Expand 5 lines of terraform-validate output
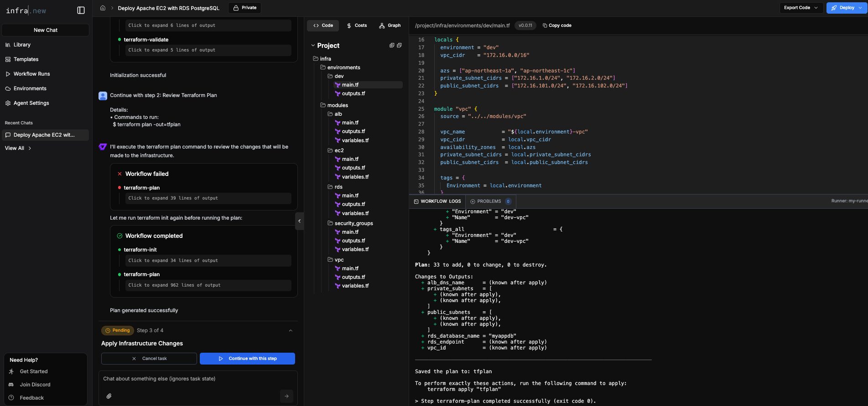Viewport: 868px width, 406px height. pyautogui.click(x=208, y=50)
